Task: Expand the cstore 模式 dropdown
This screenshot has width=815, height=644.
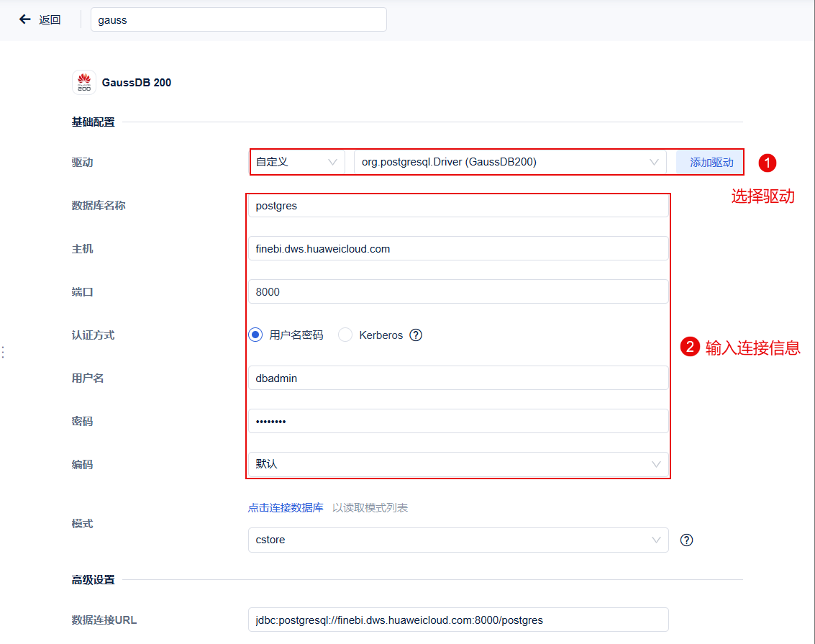Action: [x=458, y=540]
